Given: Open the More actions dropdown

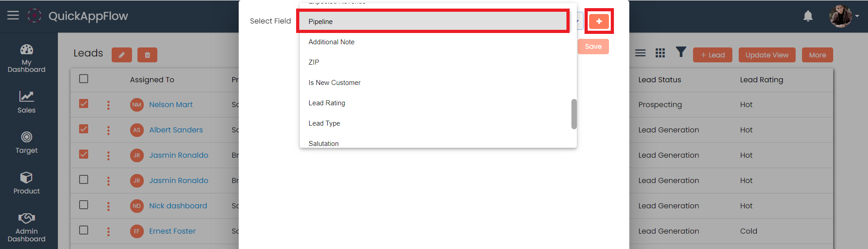Looking at the screenshot, I should point(817,55).
